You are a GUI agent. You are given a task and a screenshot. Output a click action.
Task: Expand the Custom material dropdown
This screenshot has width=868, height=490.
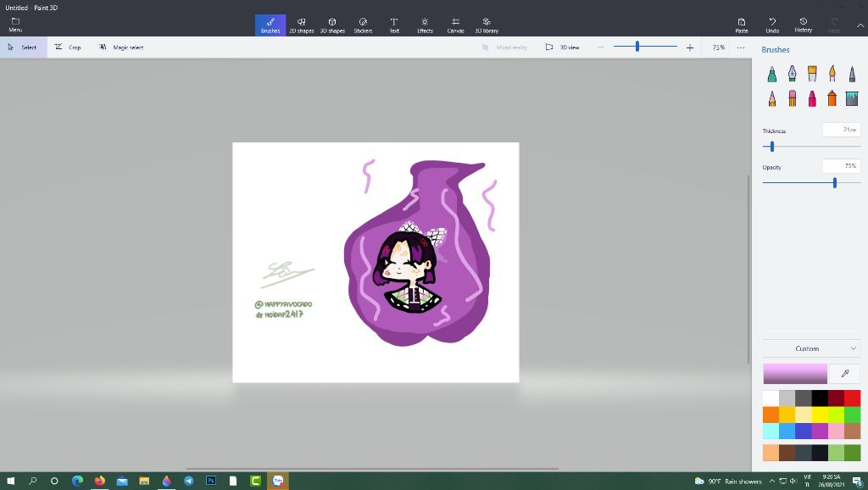click(x=811, y=348)
